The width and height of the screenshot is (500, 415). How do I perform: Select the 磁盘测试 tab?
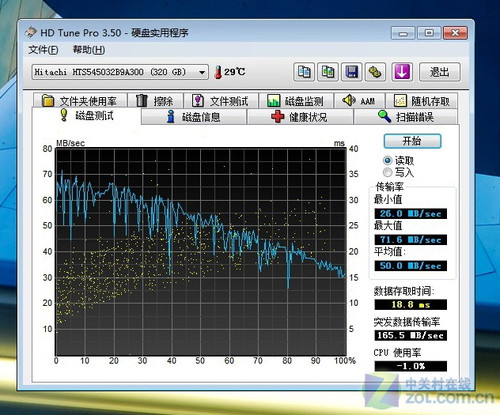tap(87, 116)
